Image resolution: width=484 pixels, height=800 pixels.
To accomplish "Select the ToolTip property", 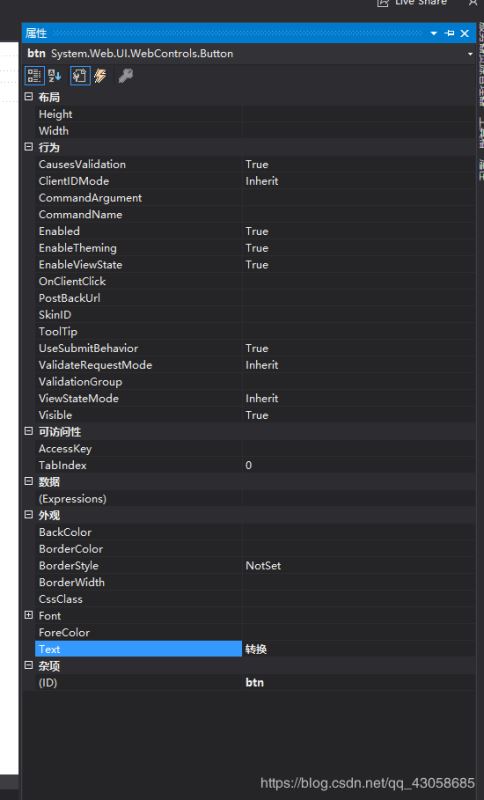I will point(58,332).
